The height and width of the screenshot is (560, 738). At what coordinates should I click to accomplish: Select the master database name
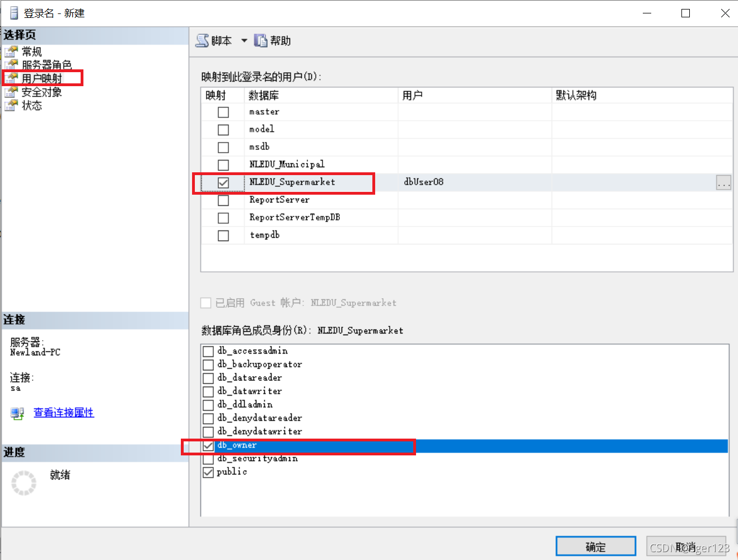[264, 112]
